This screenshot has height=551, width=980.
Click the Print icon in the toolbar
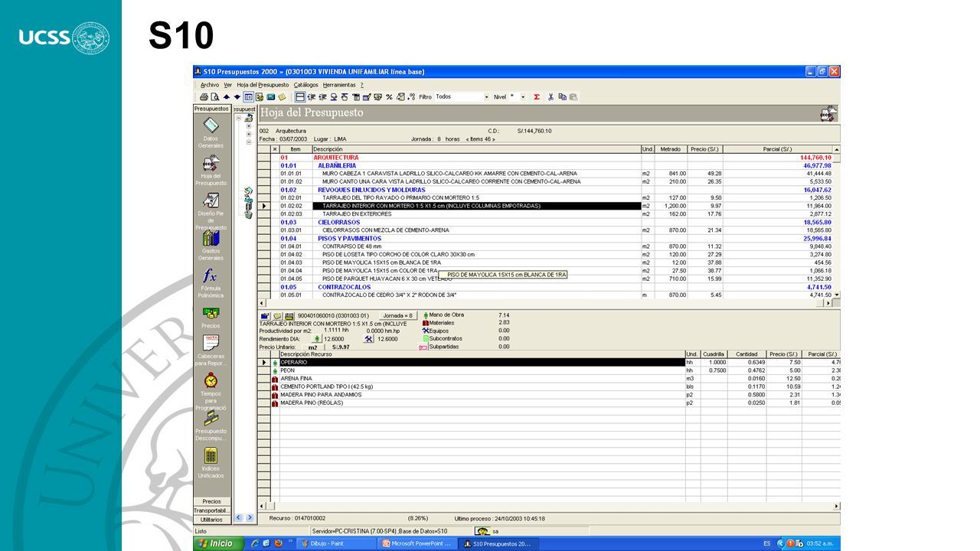(204, 97)
